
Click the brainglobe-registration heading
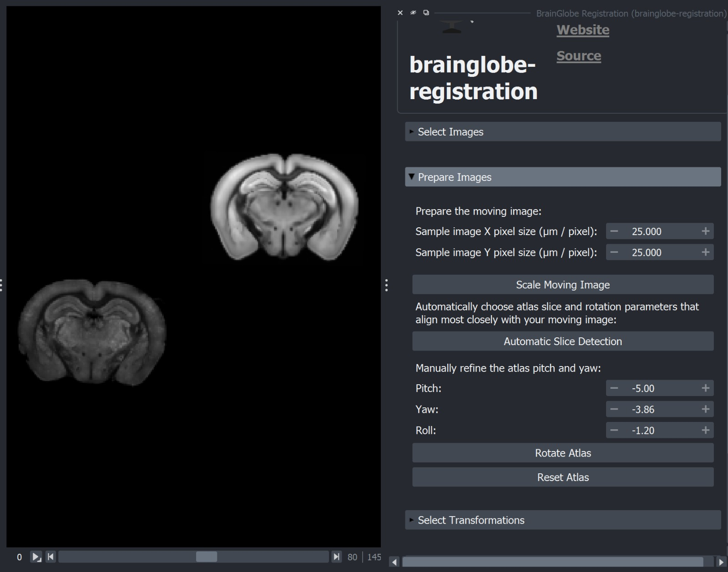[x=473, y=78]
